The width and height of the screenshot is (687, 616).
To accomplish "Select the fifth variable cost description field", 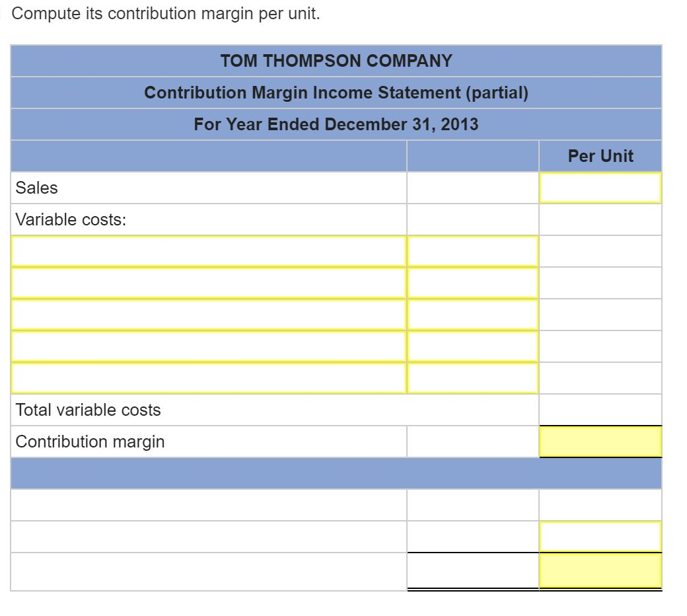I will 208,378.
